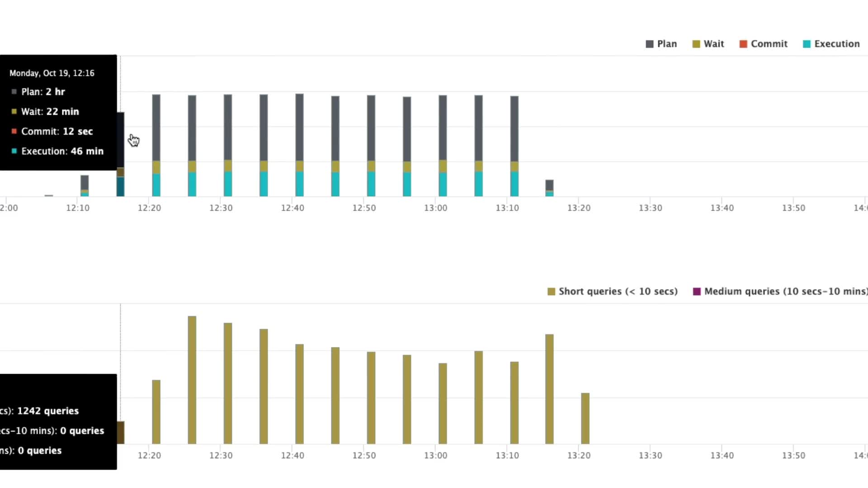The height and width of the screenshot is (488, 868).
Task: Click the Plan segment of bar near 13:10
Action: [514, 128]
